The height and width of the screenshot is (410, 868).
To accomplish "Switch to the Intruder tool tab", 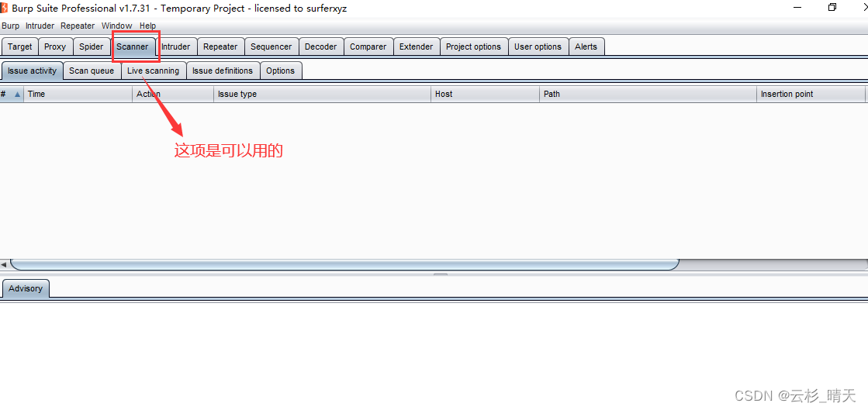I will click(176, 47).
